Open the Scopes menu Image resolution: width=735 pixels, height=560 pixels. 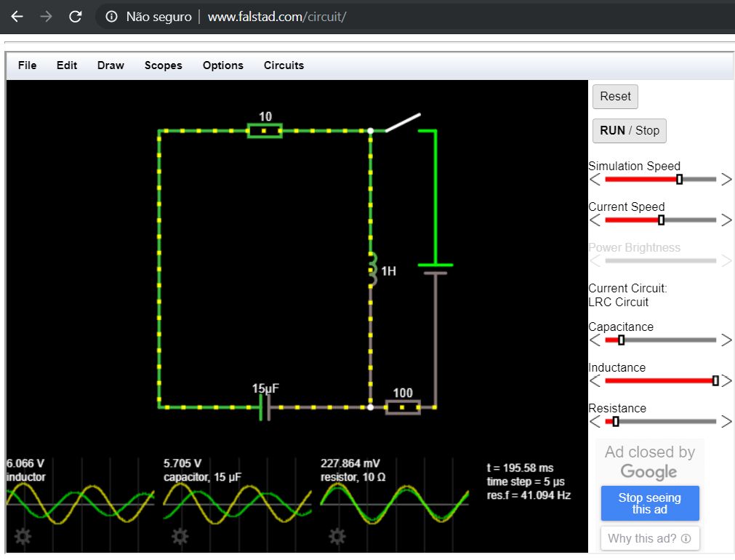(163, 65)
